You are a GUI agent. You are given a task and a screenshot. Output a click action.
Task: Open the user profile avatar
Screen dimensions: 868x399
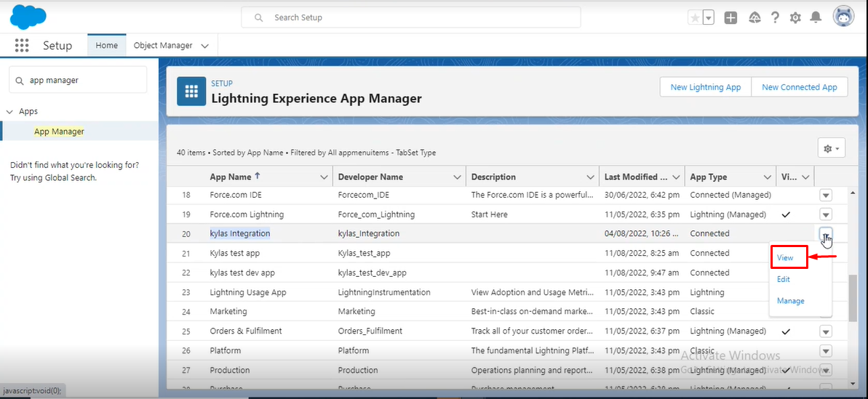tap(844, 17)
